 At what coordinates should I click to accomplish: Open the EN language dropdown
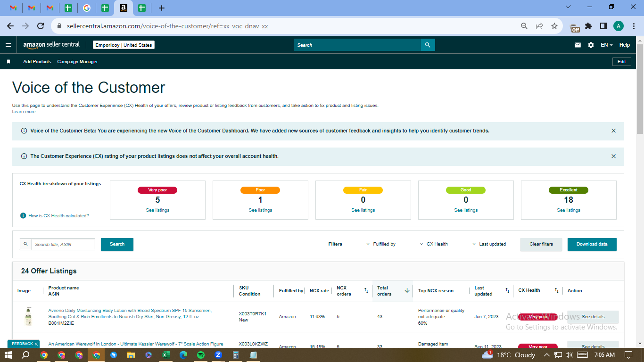point(607,45)
